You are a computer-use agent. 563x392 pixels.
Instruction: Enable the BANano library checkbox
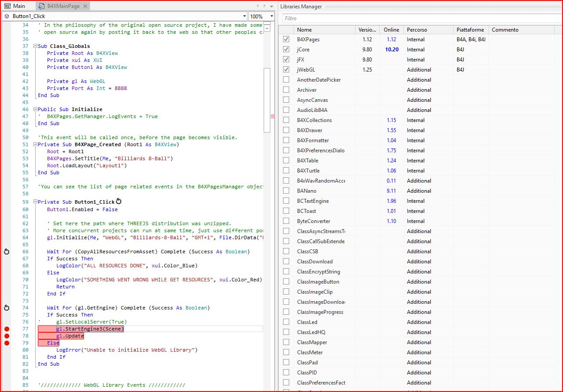(286, 191)
